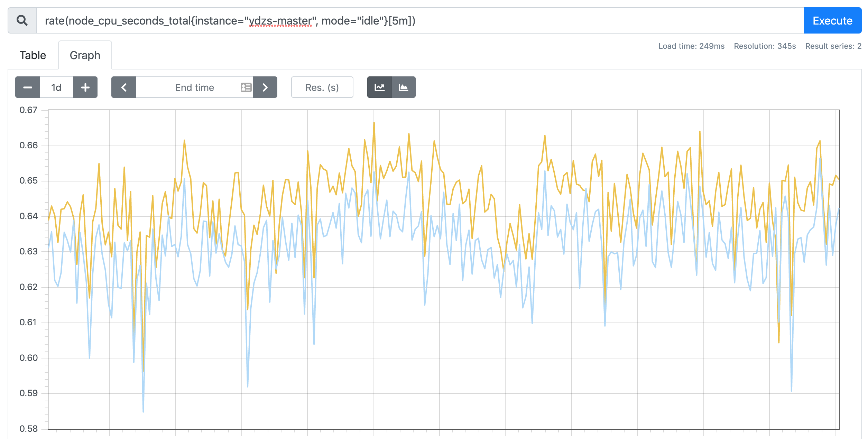Run the query with Execute button
This screenshot has width=868, height=439.
tap(832, 21)
